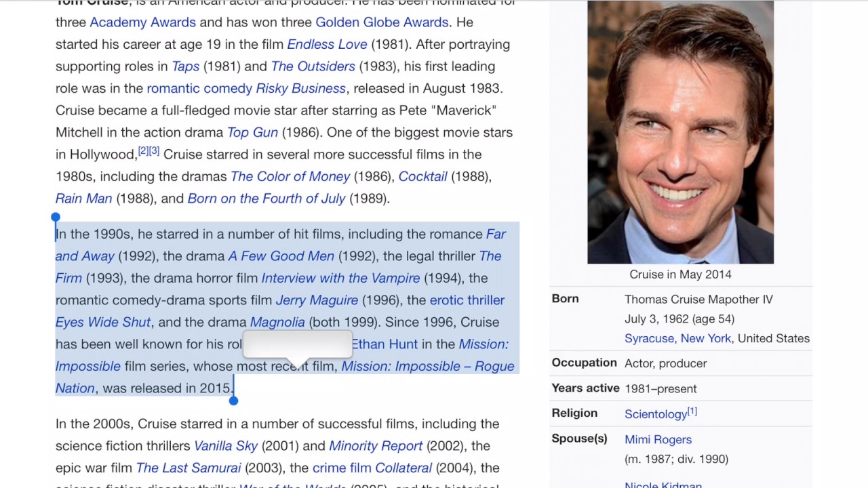Click the caption 'Cruise in May 2014'
This screenshot has width=868, height=488.
point(680,274)
